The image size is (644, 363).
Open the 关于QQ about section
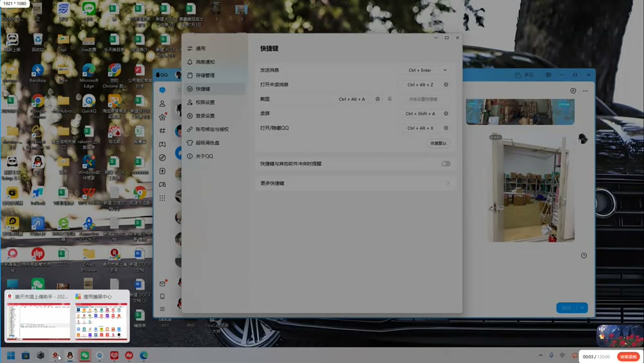(214, 156)
